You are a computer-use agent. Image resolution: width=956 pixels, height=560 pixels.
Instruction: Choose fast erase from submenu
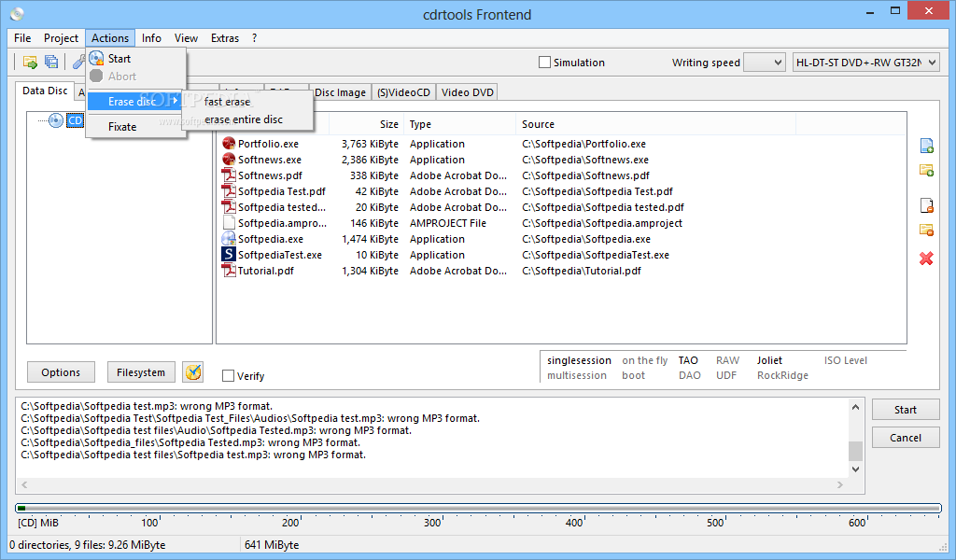click(x=228, y=102)
